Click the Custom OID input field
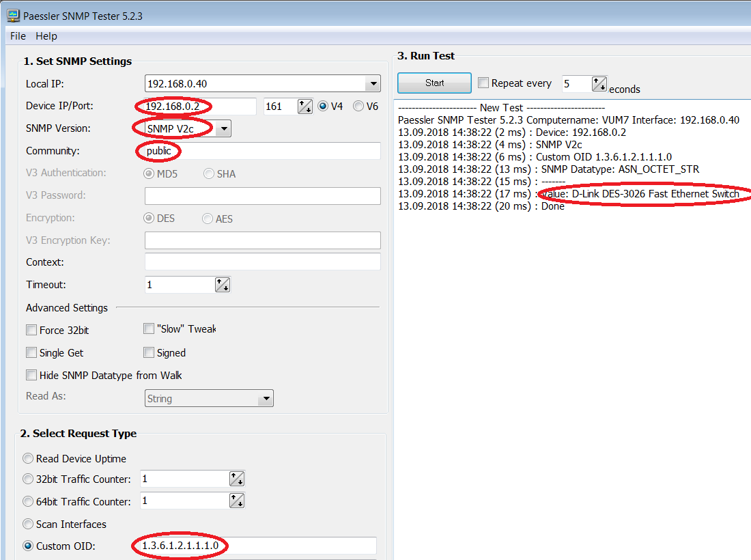The height and width of the screenshot is (560, 751). click(257, 546)
